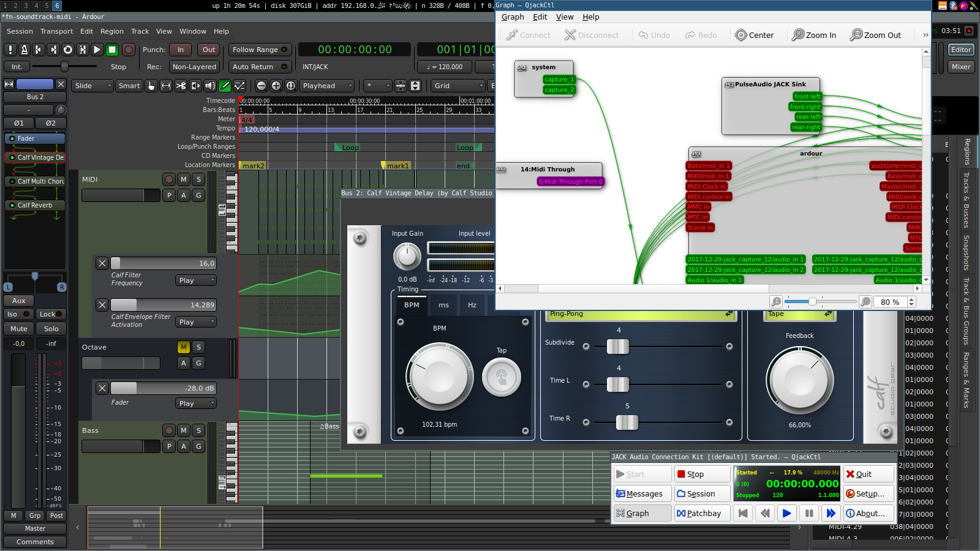The height and width of the screenshot is (551, 980).
Task: Toggle Punch In button
Action: [x=180, y=50]
